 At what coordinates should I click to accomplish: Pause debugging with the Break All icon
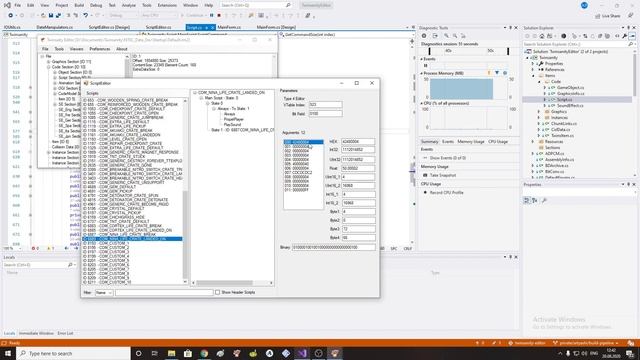click(211, 16)
